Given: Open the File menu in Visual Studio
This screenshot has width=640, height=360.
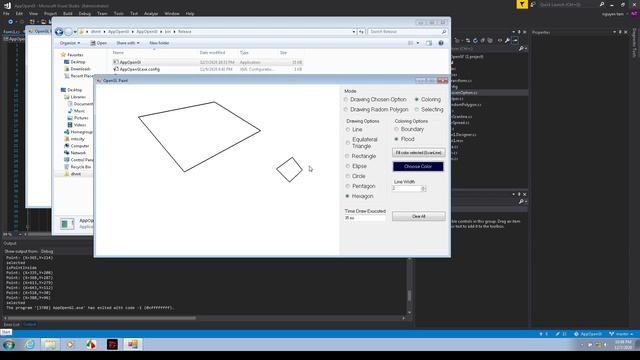Looking at the screenshot, I should [x=6, y=13].
